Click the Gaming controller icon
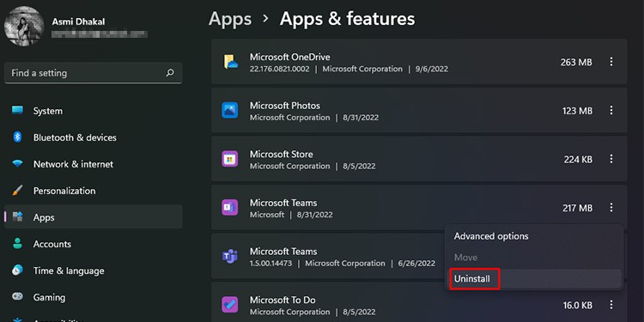Image resolution: width=644 pixels, height=322 pixels. point(17,297)
